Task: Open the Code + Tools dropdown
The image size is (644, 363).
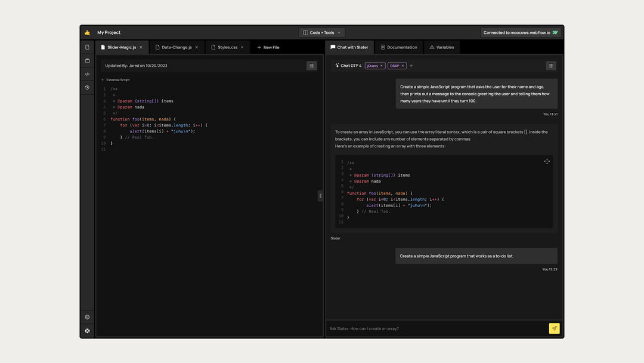Action: (x=321, y=32)
